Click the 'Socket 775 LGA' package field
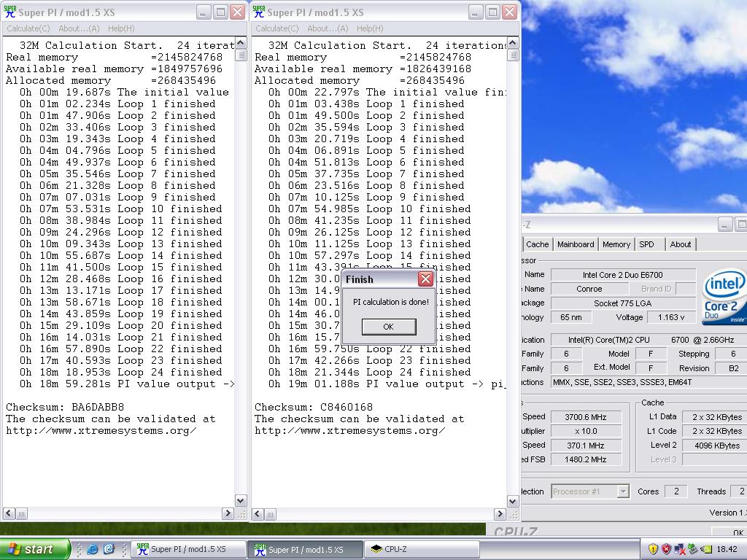This screenshot has height=560, width=747. pyautogui.click(x=623, y=303)
